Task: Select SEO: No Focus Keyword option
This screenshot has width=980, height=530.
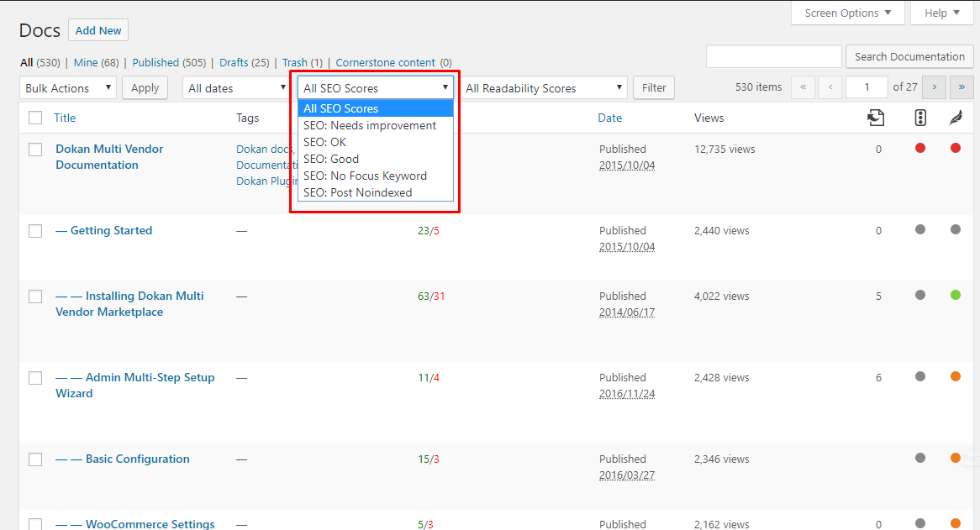Action: [x=376, y=176]
